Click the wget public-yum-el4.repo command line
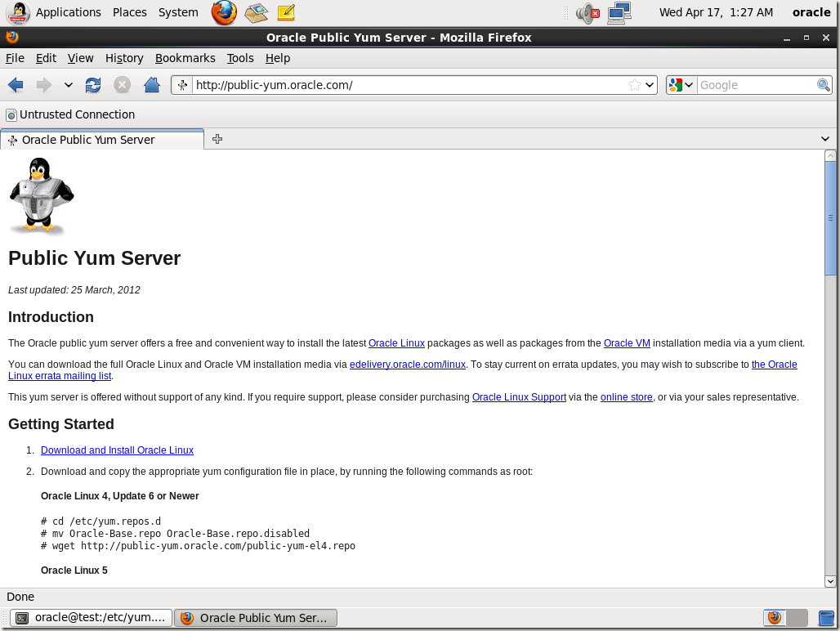 pyautogui.click(x=199, y=546)
